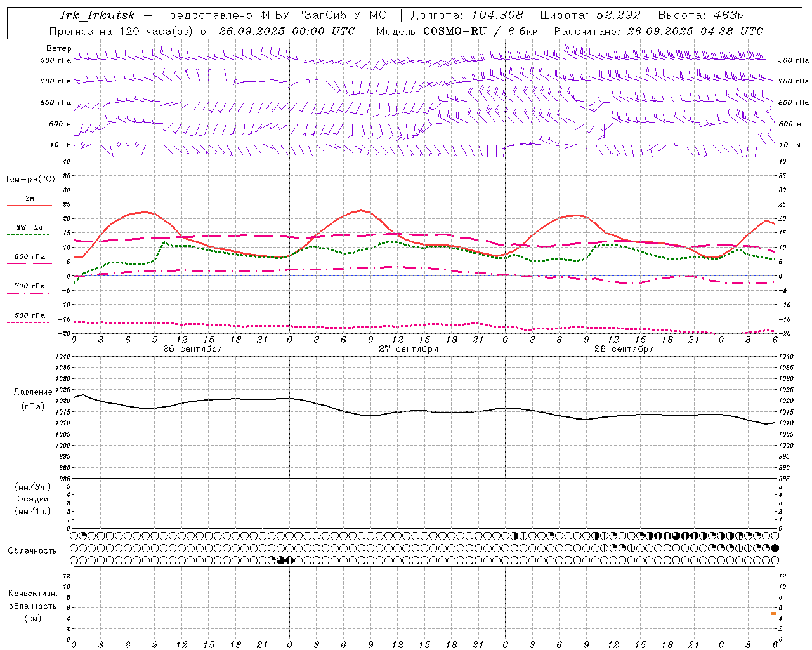Select the 500 м wind level label on the left

60,124
